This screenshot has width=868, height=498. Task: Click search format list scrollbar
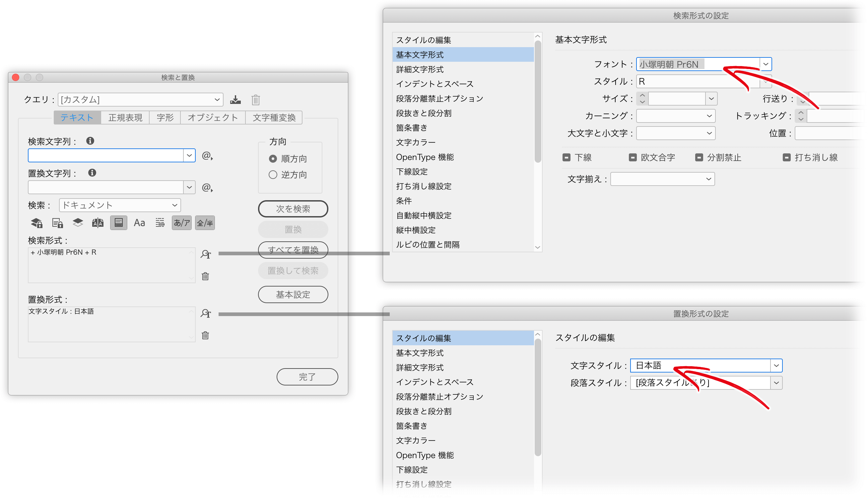pos(538,102)
